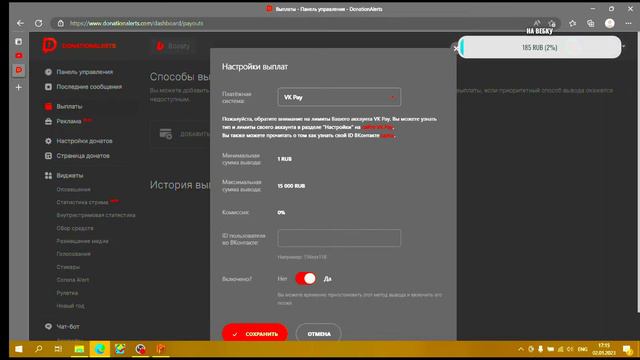
Task: Open Чат-бот in the sidebar
Action: click(68, 327)
